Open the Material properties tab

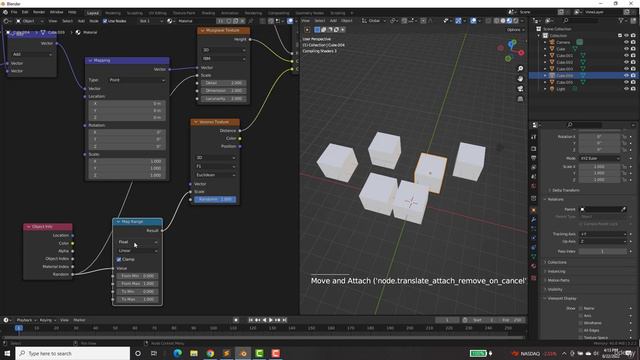pyautogui.click(x=533, y=266)
